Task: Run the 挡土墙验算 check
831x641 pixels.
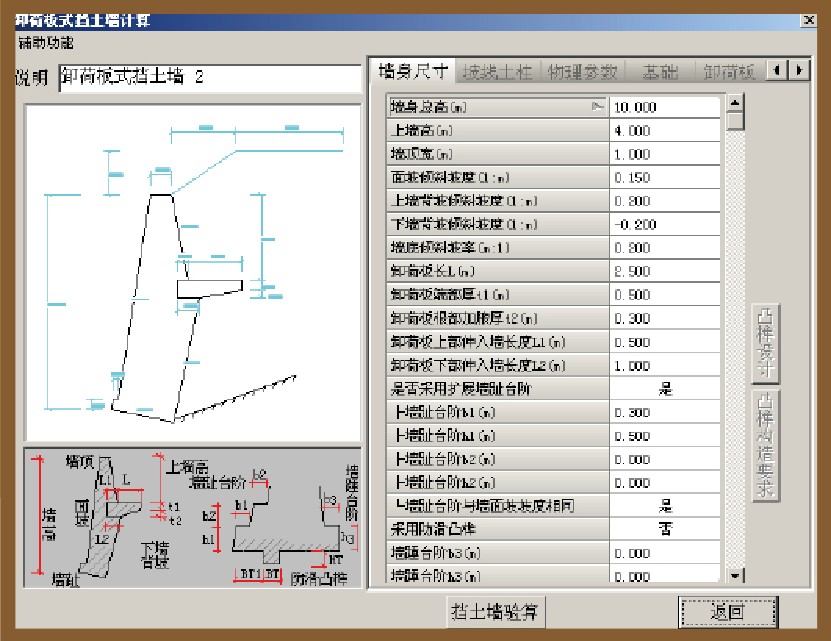Action: click(494, 612)
